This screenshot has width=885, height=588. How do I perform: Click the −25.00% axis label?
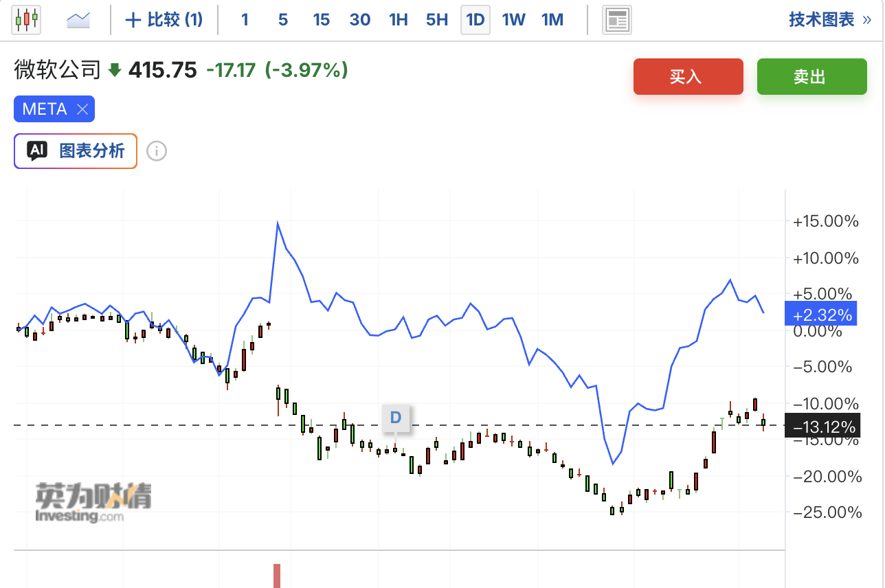826,512
